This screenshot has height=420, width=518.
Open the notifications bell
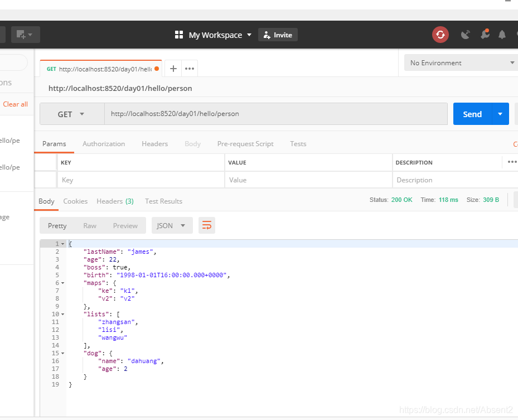click(x=502, y=35)
